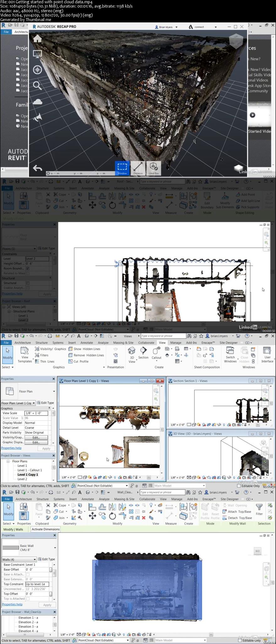
Task: Click Edit Profile in Wall Mode panel
Action: pyautogui.click(x=205, y=511)
